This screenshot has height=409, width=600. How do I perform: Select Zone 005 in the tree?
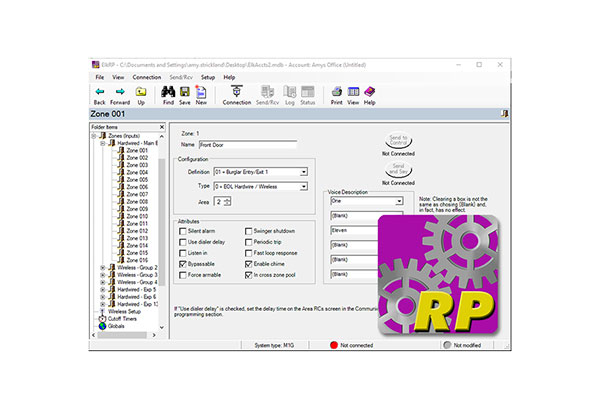click(x=137, y=179)
